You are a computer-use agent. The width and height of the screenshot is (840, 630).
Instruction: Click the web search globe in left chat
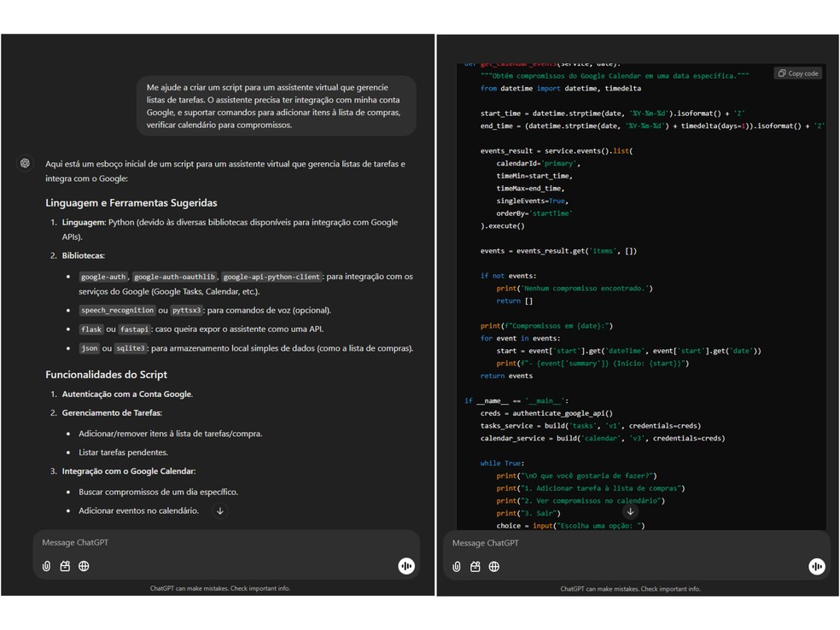[84, 566]
